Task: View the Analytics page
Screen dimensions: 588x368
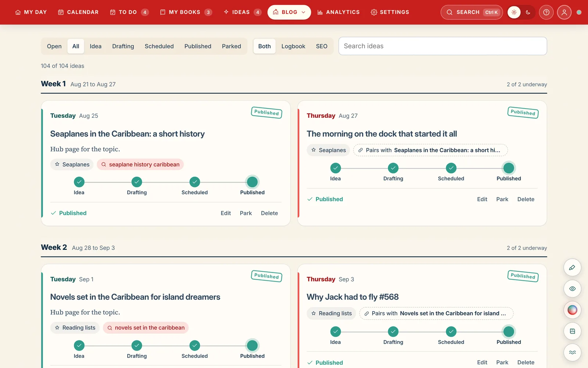Action: click(338, 12)
